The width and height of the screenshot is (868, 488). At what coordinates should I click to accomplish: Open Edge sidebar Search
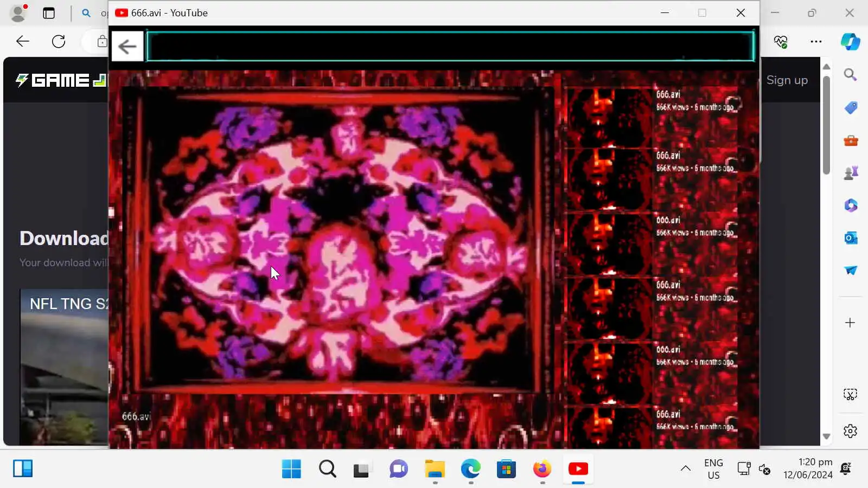850,75
